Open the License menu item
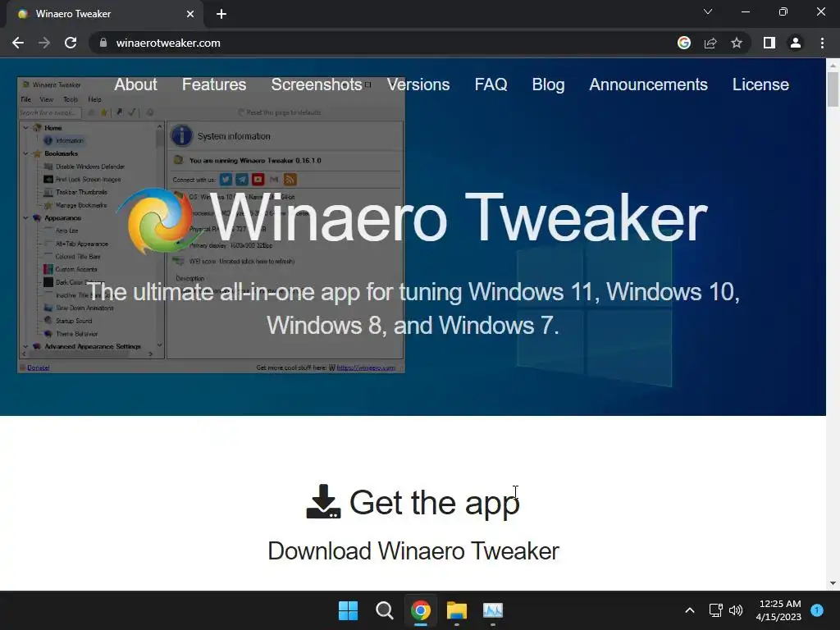This screenshot has width=840, height=630. [x=760, y=84]
